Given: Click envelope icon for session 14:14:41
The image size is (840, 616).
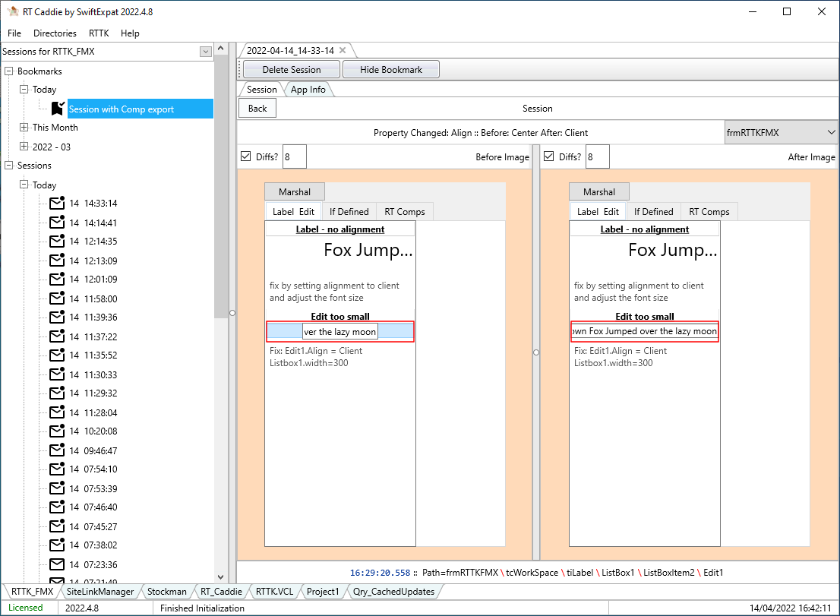Looking at the screenshot, I should point(57,223).
